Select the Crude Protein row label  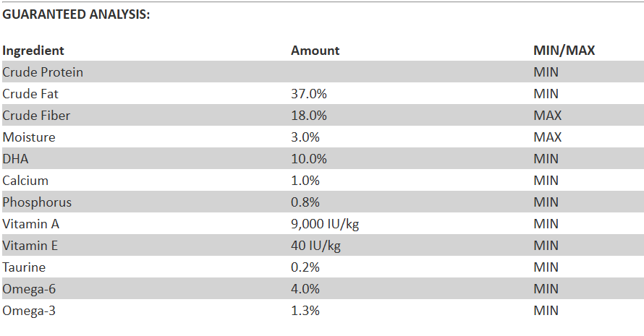click(43, 72)
